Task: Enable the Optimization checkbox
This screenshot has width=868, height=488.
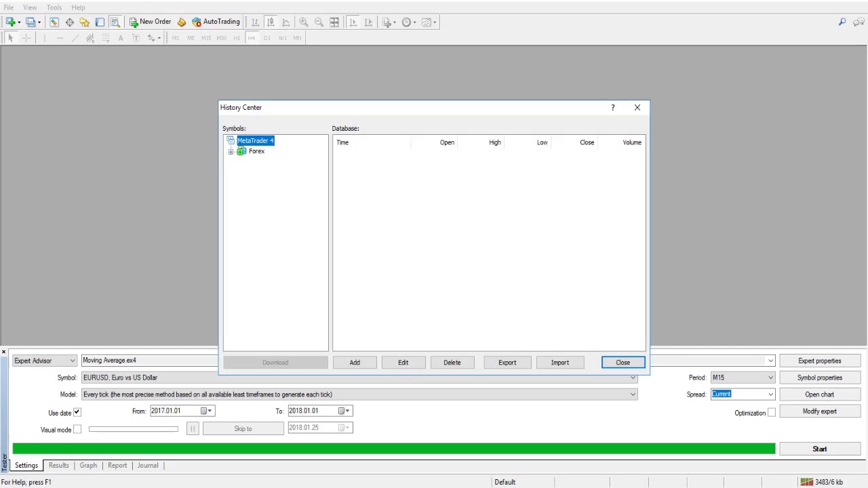Action: coord(772,413)
